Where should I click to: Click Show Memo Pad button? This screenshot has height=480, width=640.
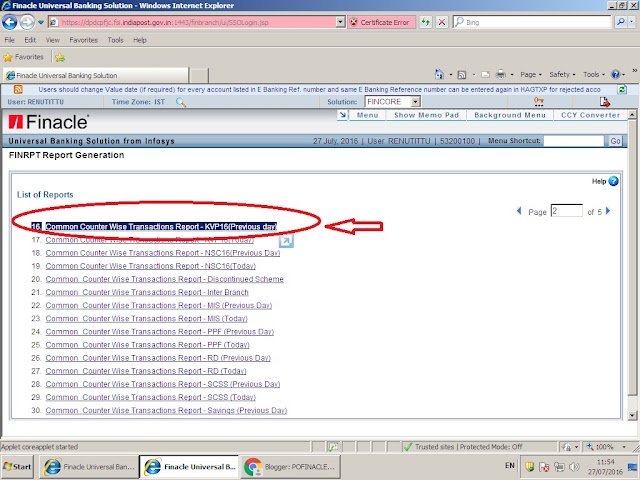pyautogui.click(x=427, y=115)
